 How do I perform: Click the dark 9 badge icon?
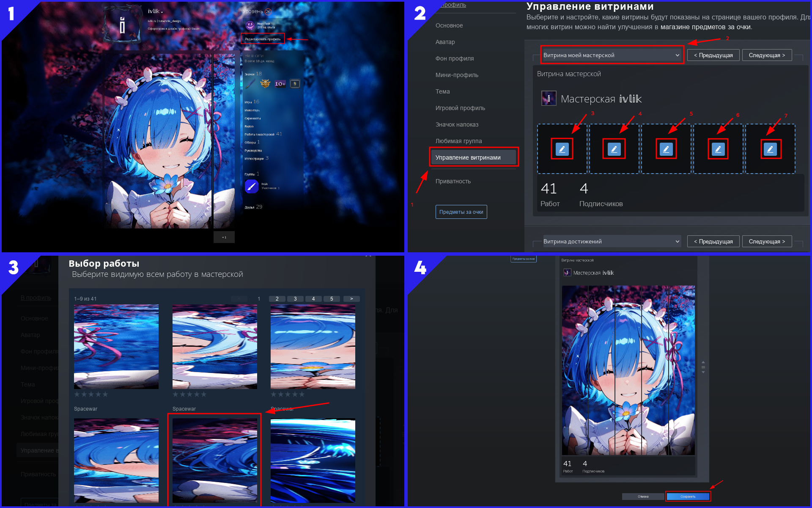(295, 83)
